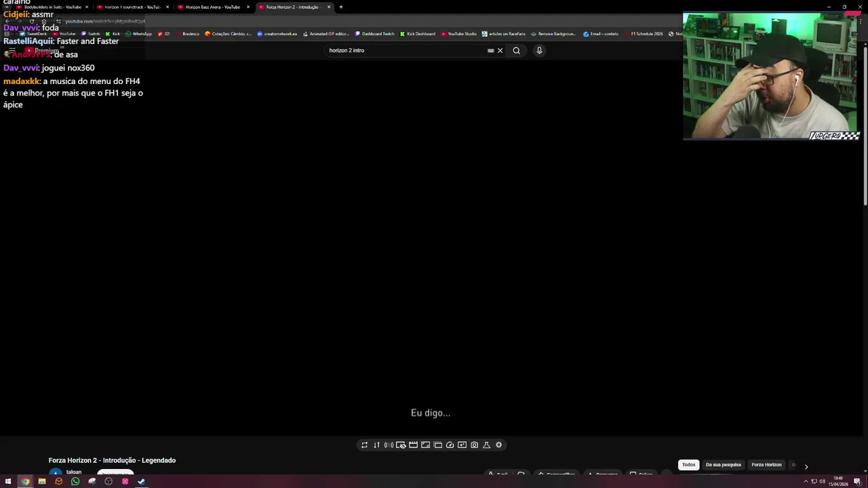Click the sort arrows icon in video toolbar
The height and width of the screenshot is (488, 868).
tap(376, 445)
